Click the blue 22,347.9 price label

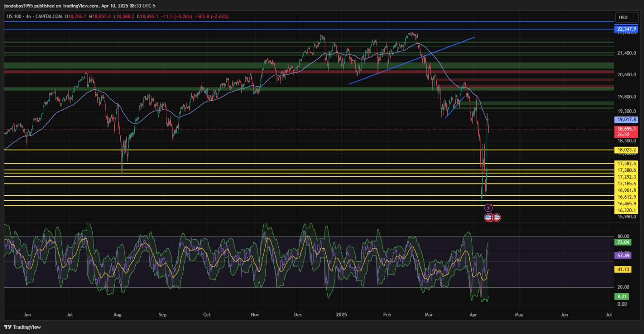tap(626, 29)
